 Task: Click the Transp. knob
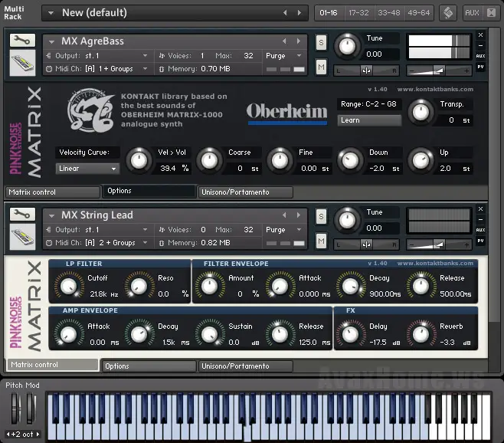coord(421,112)
